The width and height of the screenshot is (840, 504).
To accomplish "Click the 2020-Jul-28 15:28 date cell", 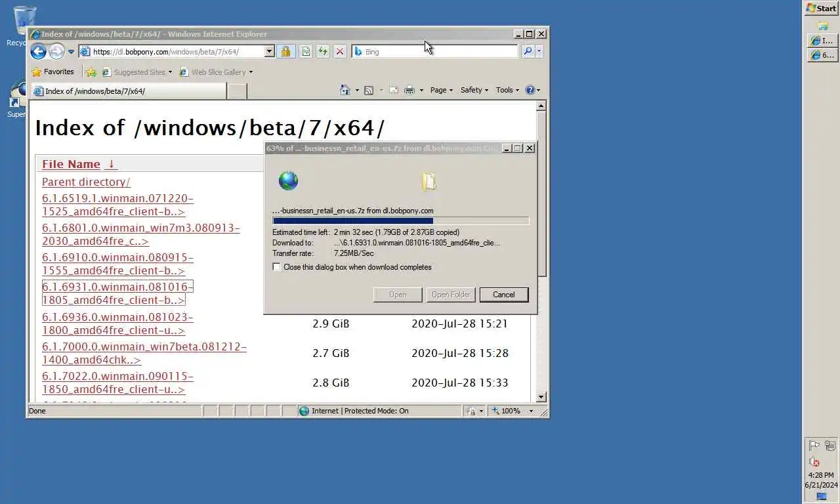I will 460,353.
